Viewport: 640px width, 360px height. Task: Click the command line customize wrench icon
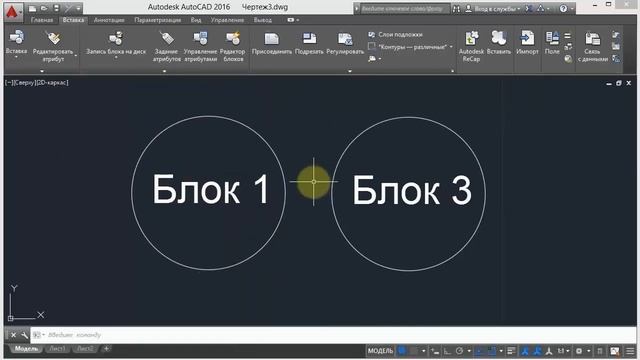click(24, 335)
